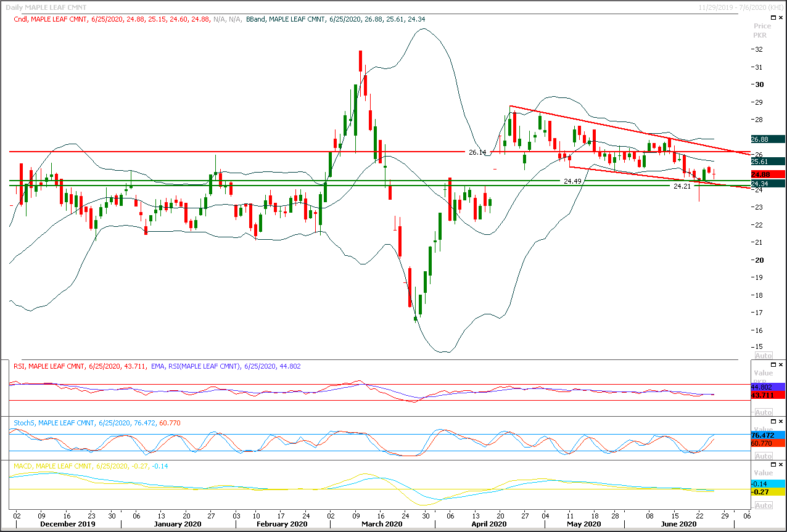Click the bold 30 price axis tick
Image resolution: width=787 pixels, height=532 pixels.
click(759, 84)
